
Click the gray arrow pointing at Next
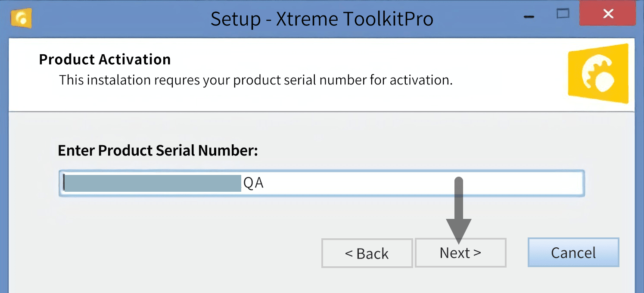pyautogui.click(x=459, y=210)
